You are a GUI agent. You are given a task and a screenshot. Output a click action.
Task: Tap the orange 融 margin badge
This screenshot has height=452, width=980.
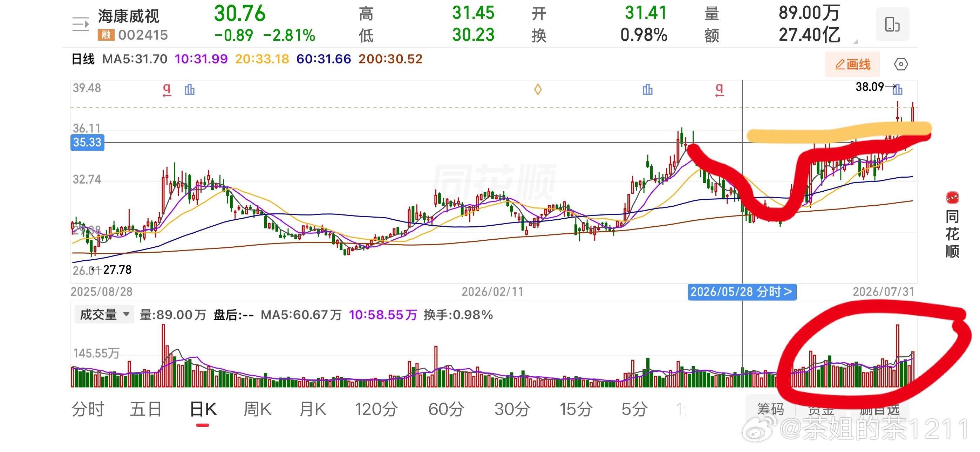click(106, 35)
